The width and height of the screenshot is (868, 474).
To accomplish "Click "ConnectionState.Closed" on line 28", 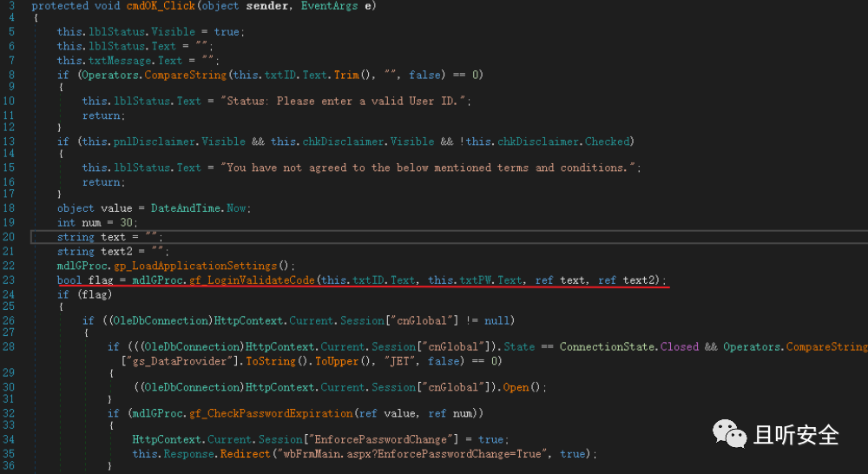I will coord(628,346).
